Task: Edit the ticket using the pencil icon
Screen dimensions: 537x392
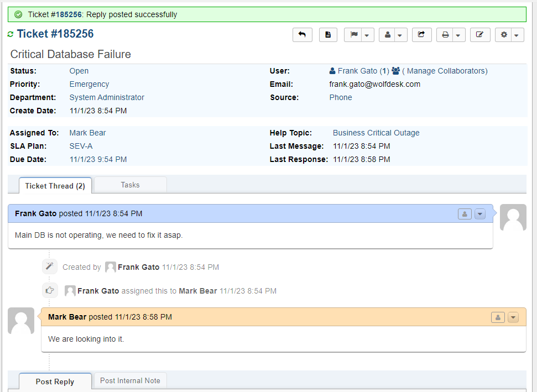Action: point(480,34)
